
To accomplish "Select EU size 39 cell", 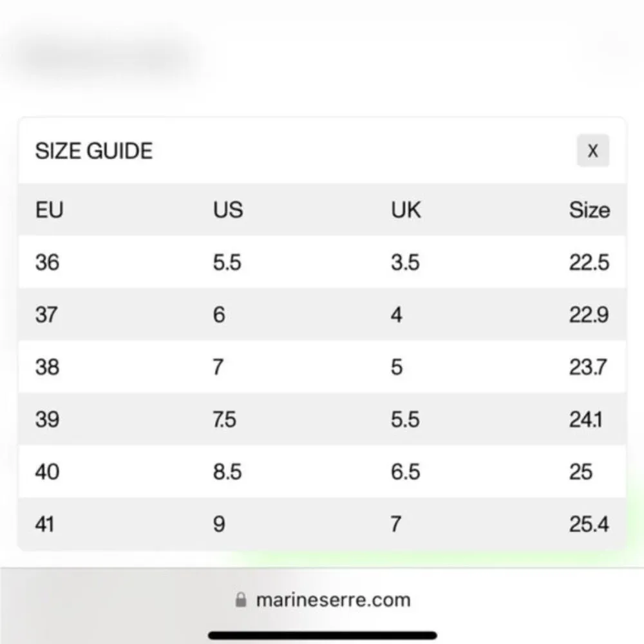I will click(x=47, y=420).
